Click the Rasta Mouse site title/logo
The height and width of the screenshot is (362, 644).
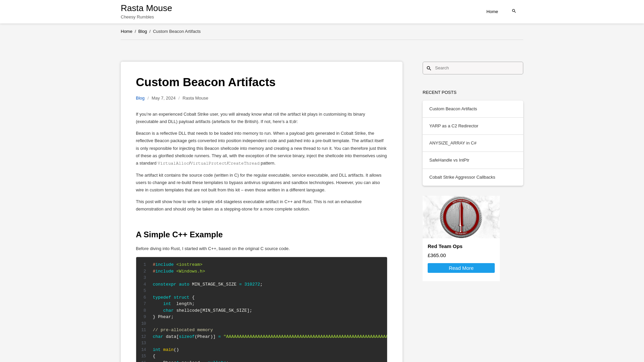(x=146, y=7)
